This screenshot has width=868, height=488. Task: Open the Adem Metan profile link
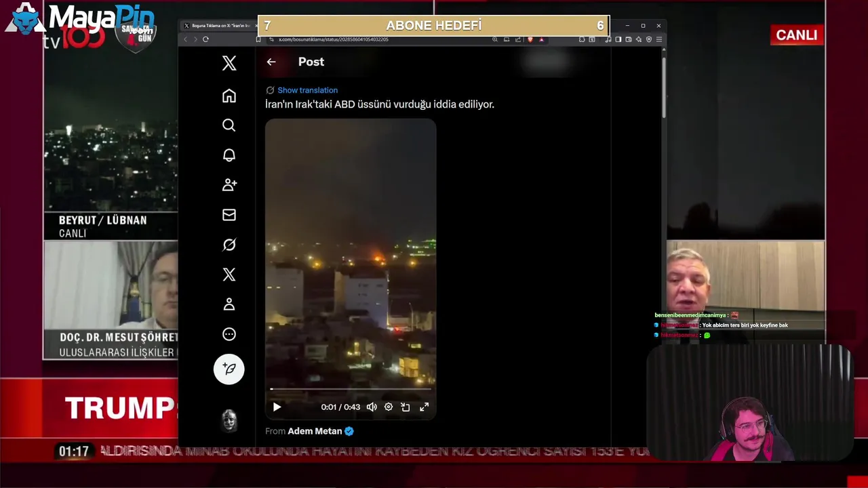click(x=315, y=431)
